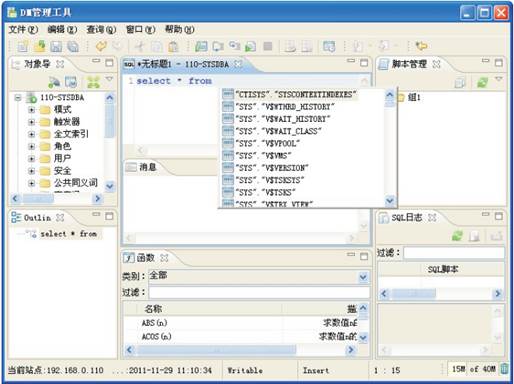The image size is (514, 384).
Task: Expand the 模式 folder
Action: point(31,110)
